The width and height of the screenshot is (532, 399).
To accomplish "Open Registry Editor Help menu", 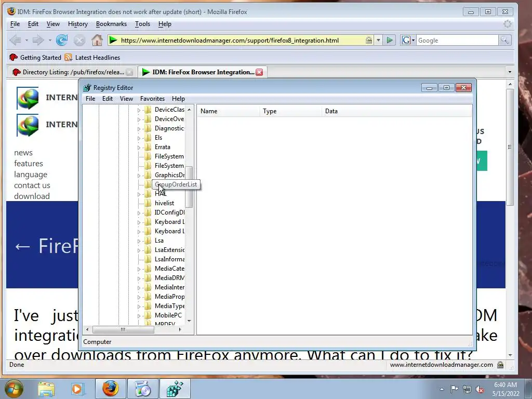I will [178, 98].
